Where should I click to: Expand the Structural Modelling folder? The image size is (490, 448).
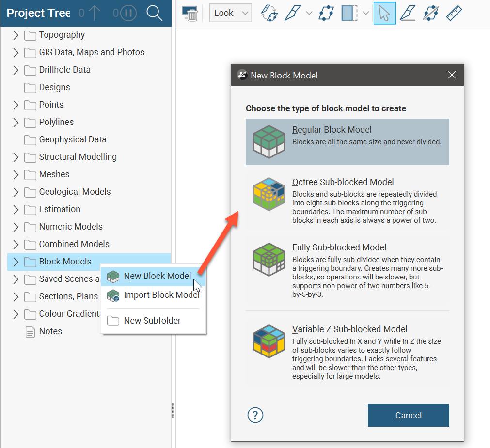[16, 157]
